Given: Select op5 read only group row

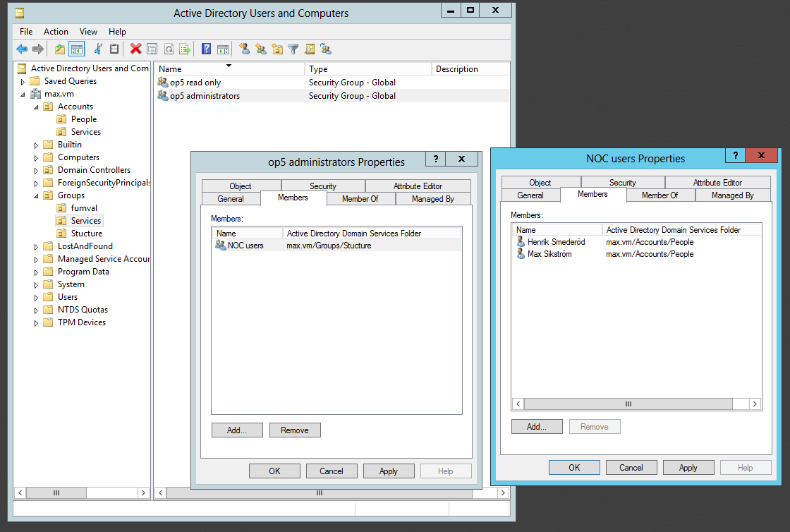Looking at the screenshot, I should pos(332,83).
